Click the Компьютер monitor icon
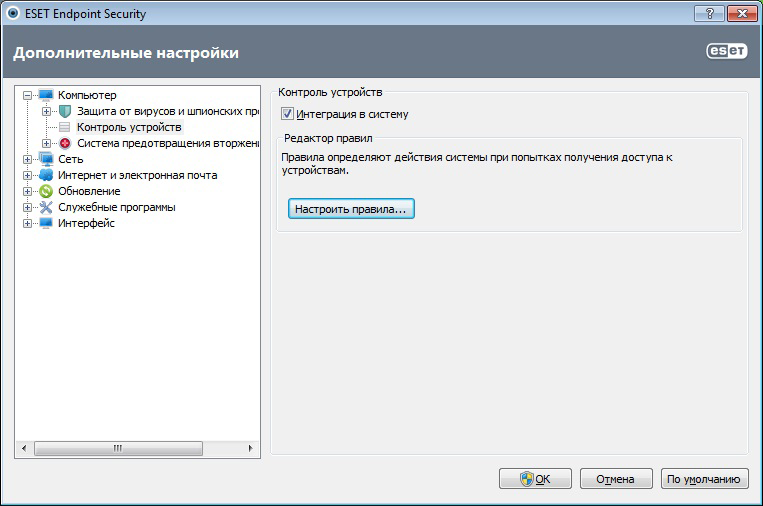 click(x=46, y=95)
